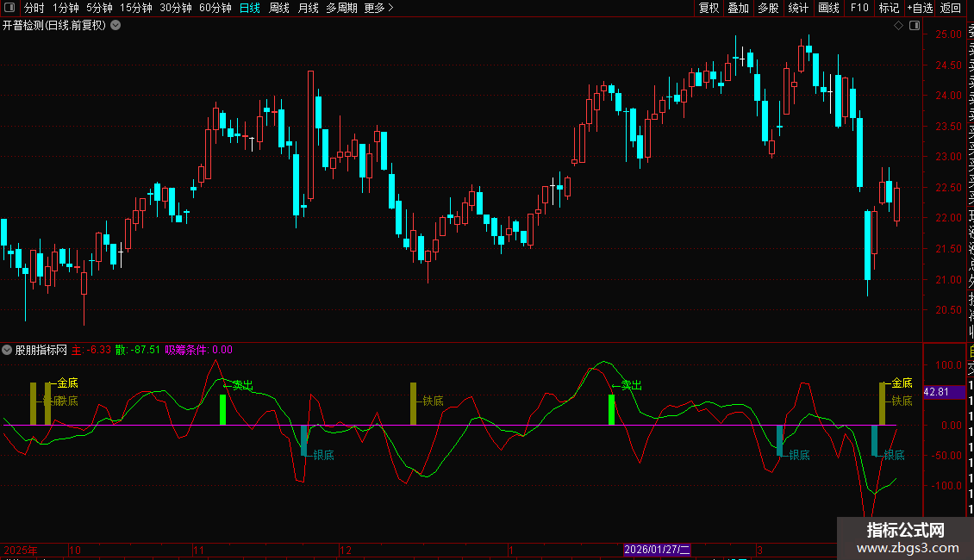This screenshot has height=560, width=974.
Task: Click the 2025年 label on time axis
Action: pyautogui.click(x=21, y=550)
